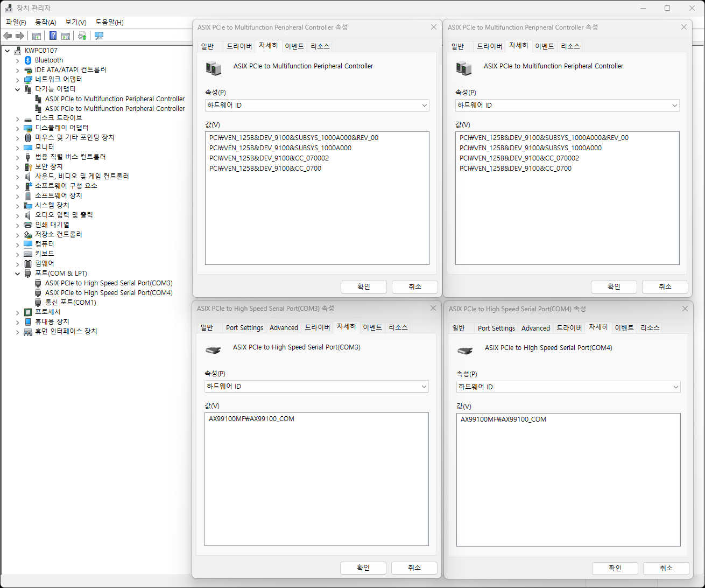
Task: Select ASIX PCIe to High Speed Serial Port(COM4) row
Action: (109, 293)
